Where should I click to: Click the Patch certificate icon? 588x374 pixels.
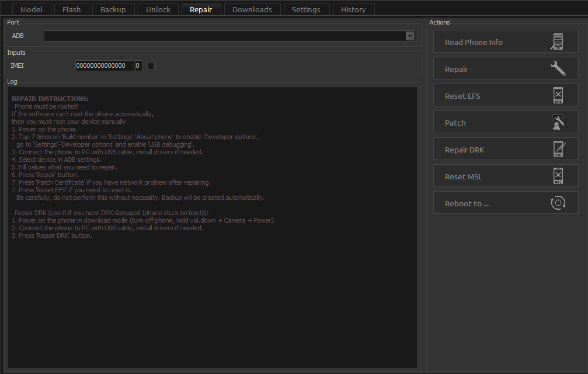(x=558, y=123)
